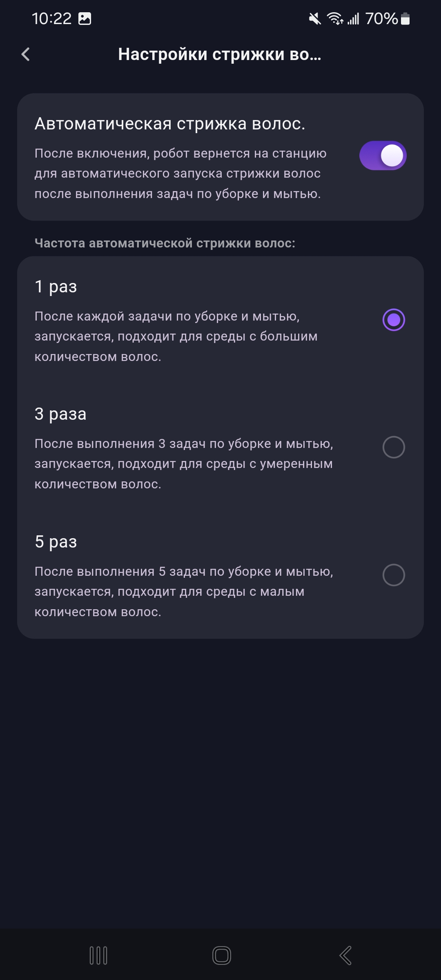The height and width of the screenshot is (980, 441).
Task: Tap the Wi-Fi status icon
Action: pos(335,19)
